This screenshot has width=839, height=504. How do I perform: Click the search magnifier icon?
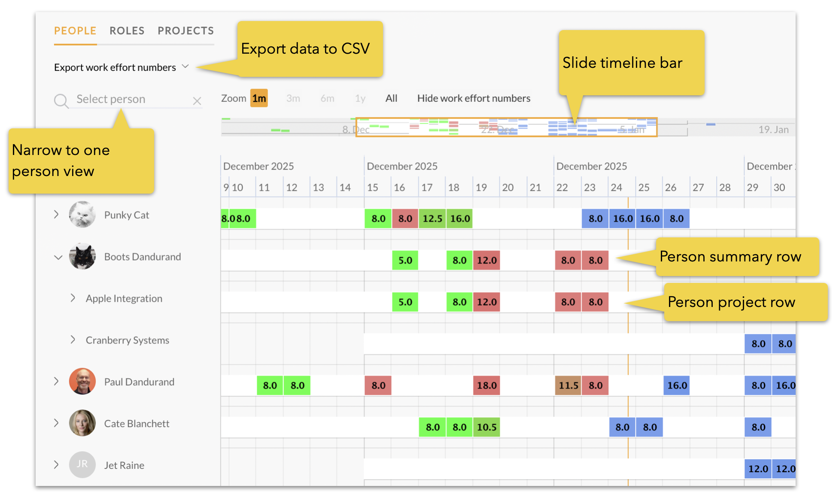(61, 101)
